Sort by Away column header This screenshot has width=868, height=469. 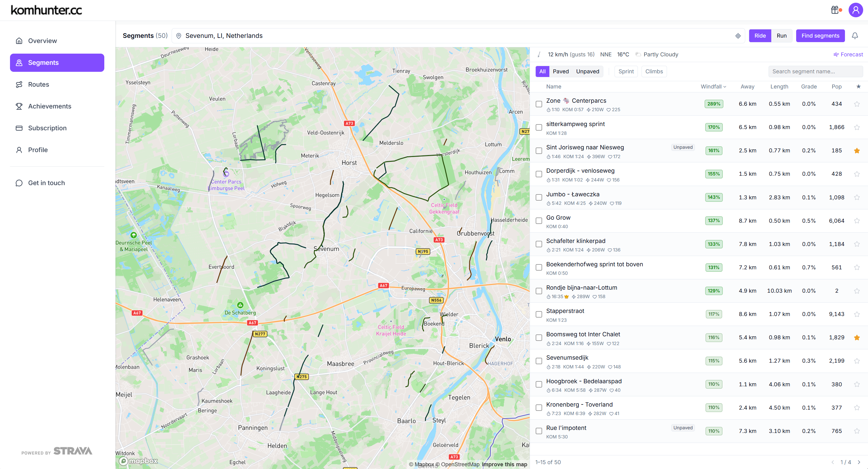click(x=747, y=87)
